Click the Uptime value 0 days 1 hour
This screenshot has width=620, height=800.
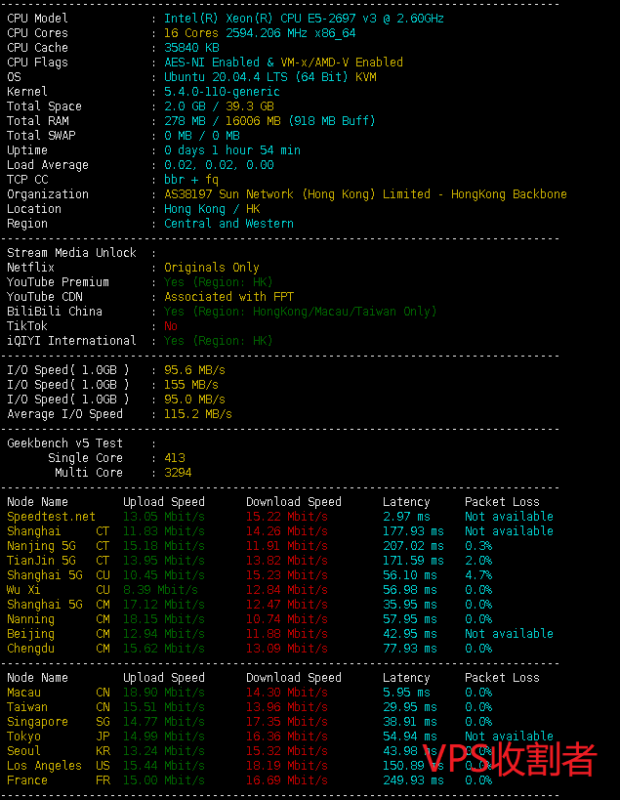(232, 150)
